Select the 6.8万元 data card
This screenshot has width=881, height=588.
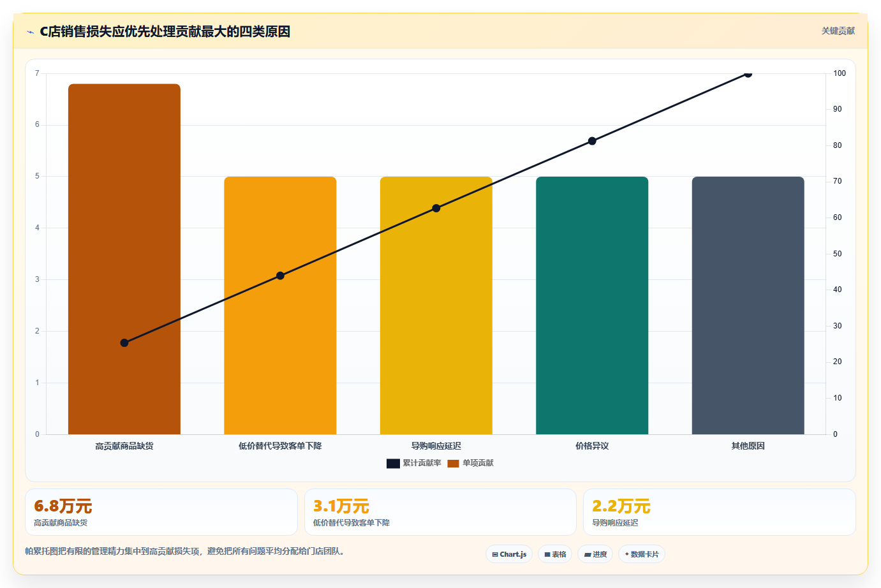coord(161,512)
